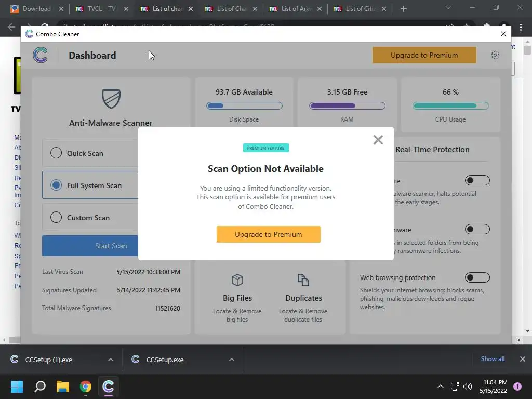Click the Dashboard heading
The width and height of the screenshot is (532, 399).
click(x=92, y=55)
